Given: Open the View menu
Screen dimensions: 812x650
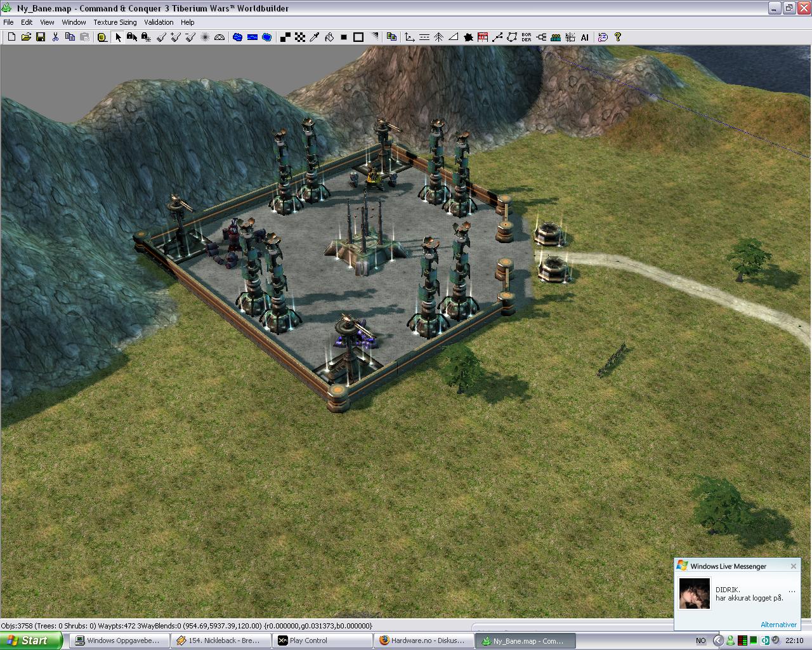Looking at the screenshot, I should [47, 22].
